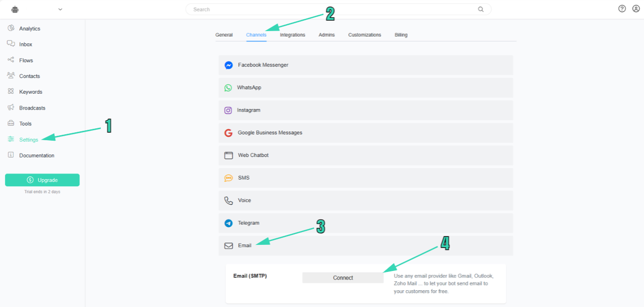Switch to the Integrations tab
Image resolution: width=644 pixels, height=307 pixels.
[293, 35]
